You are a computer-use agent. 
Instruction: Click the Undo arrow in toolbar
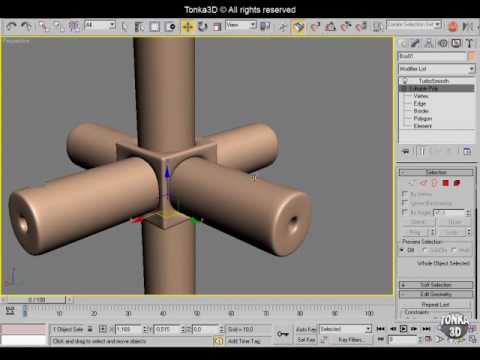(12, 26)
